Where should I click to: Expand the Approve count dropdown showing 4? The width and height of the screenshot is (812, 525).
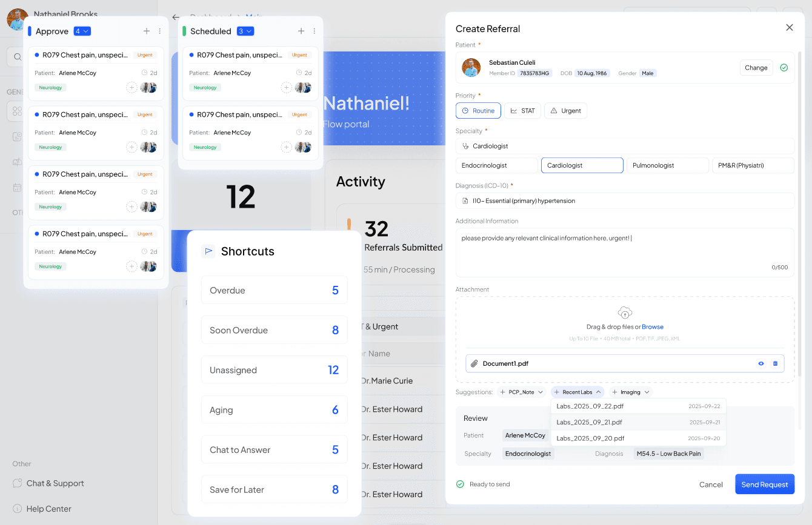point(82,31)
